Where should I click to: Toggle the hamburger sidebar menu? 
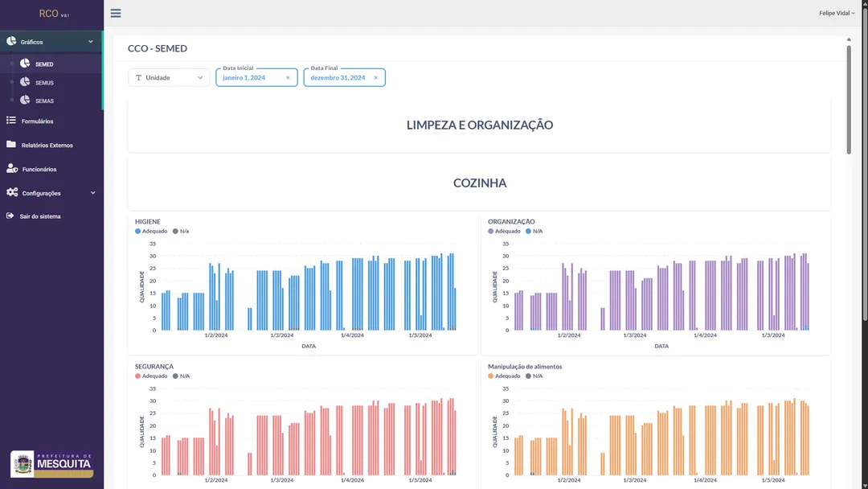116,13
